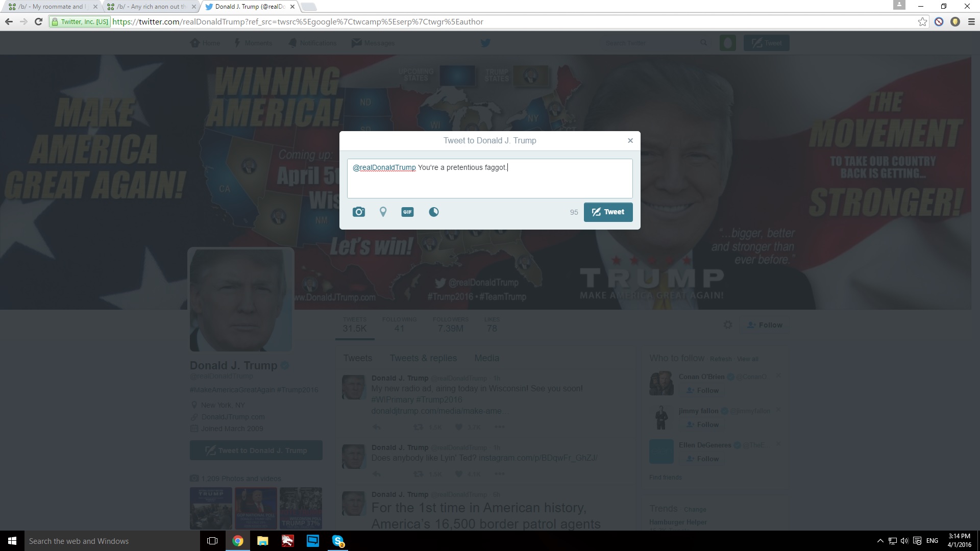Click the Tweet button in the compose dialog
980x551 pixels.
608,212
